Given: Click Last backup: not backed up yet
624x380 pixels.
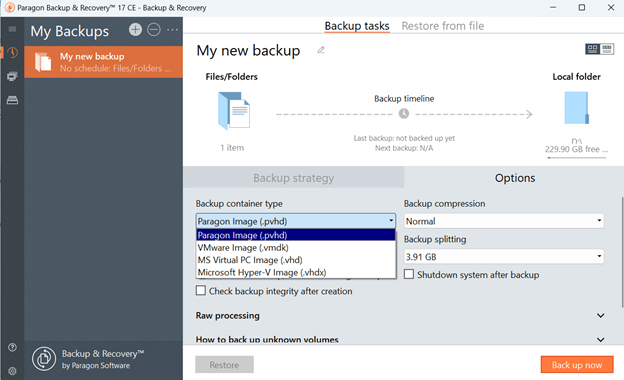Looking at the screenshot, I should (x=404, y=138).
